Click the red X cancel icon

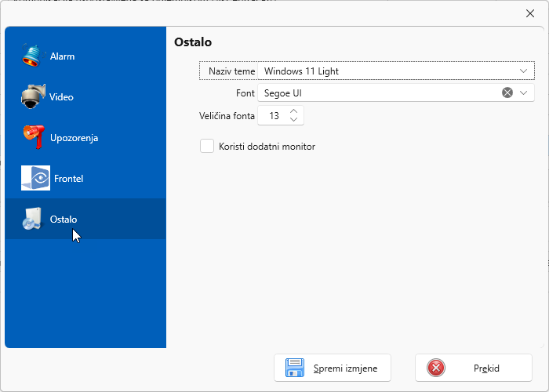point(436,368)
